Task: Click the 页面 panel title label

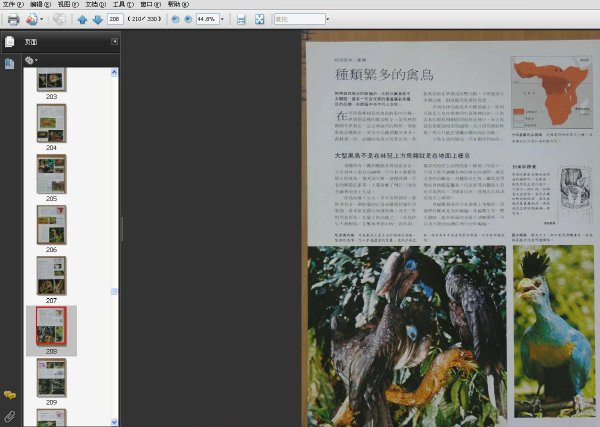Action: tap(31, 42)
